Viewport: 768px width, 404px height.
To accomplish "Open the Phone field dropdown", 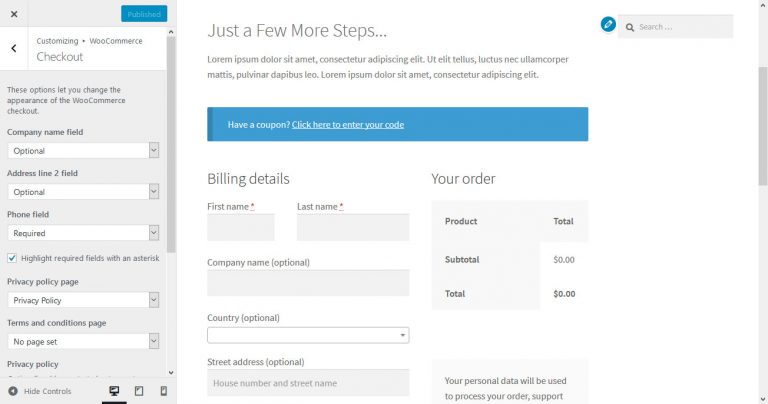I will pos(83,233).
